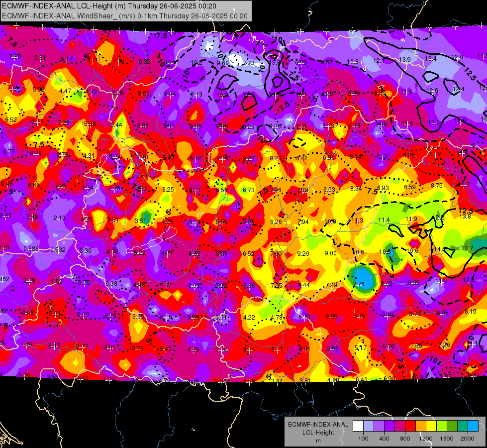Click the wind shear value 5.94

(x=170, y=94)
